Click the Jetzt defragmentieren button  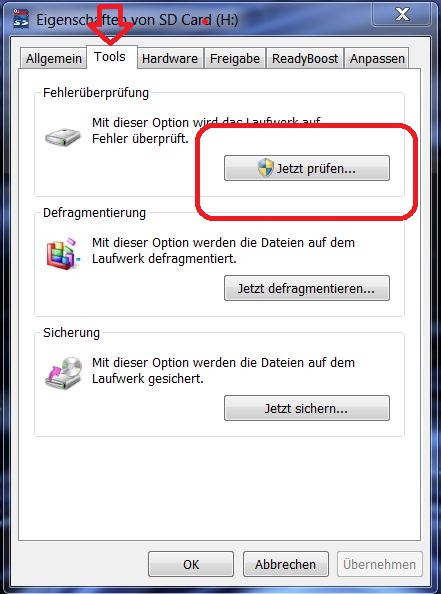point(307,288)
